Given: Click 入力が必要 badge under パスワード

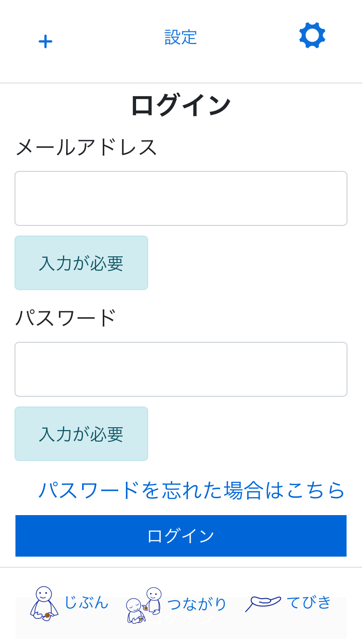Looking at the screenshot, I should pos(81,434).
